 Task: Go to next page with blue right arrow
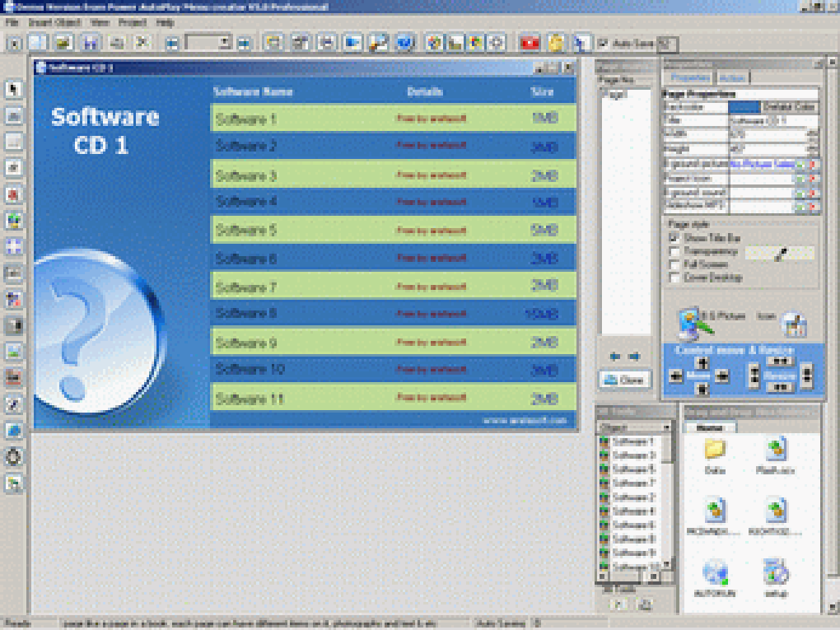pos(635,357)
